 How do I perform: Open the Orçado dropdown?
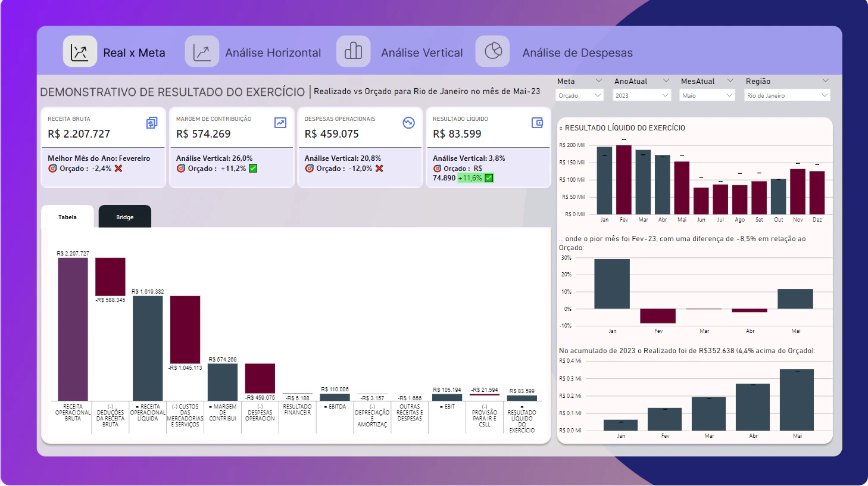pos(580,95)
